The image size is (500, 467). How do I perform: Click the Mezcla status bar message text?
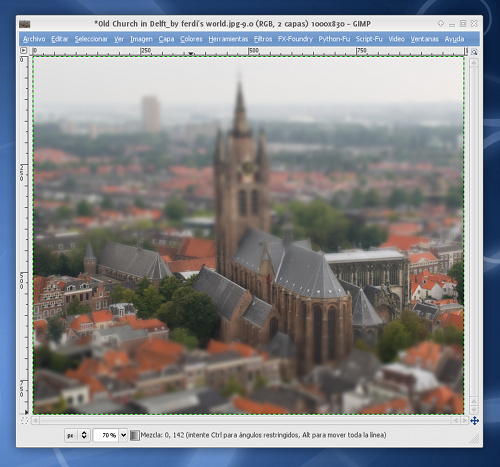(263, 435)
